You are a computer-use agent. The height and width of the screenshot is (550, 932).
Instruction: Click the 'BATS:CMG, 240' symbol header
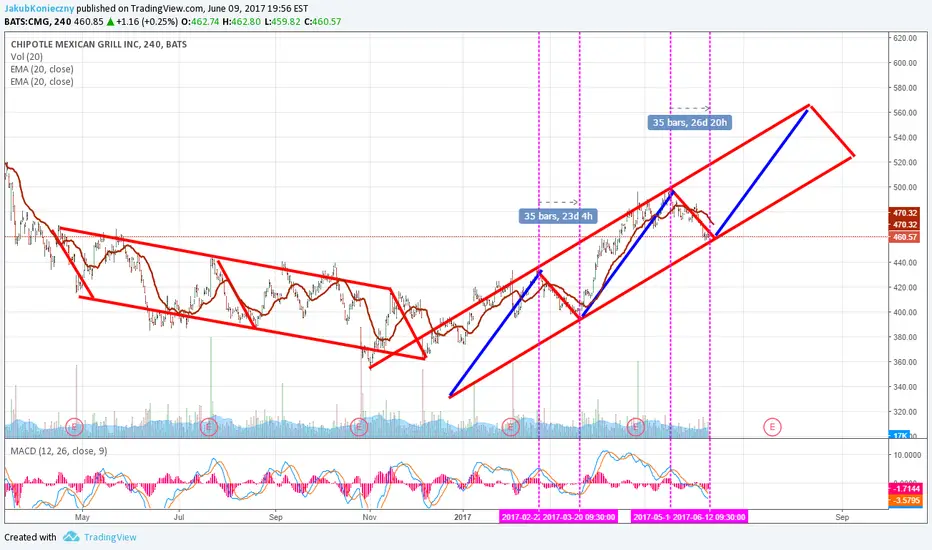click(x=38, y=21)
